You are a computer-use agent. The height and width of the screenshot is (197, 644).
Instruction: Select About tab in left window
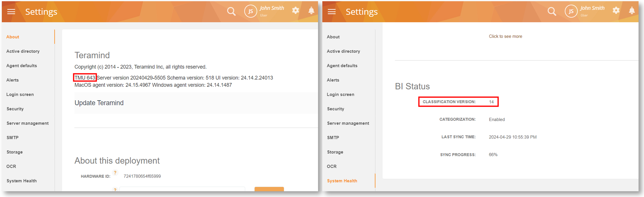tap(13, 37)
